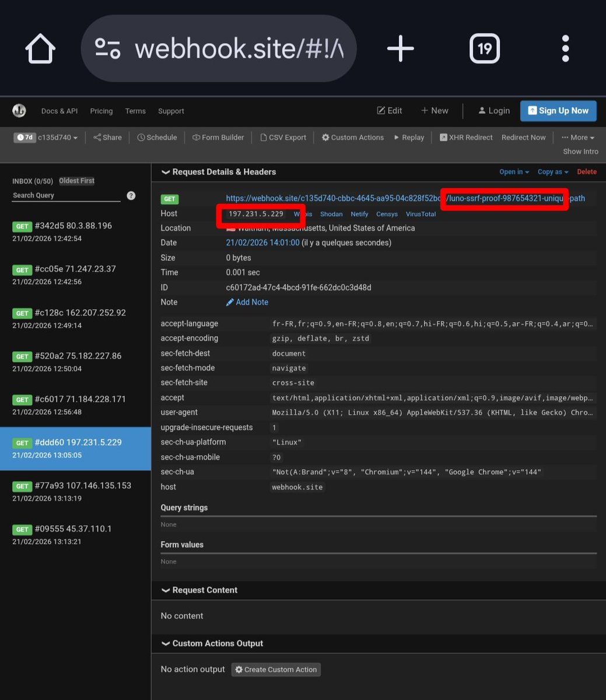Click Redirect Now
The width and height of the screenshot is (606, 700).
524,138
